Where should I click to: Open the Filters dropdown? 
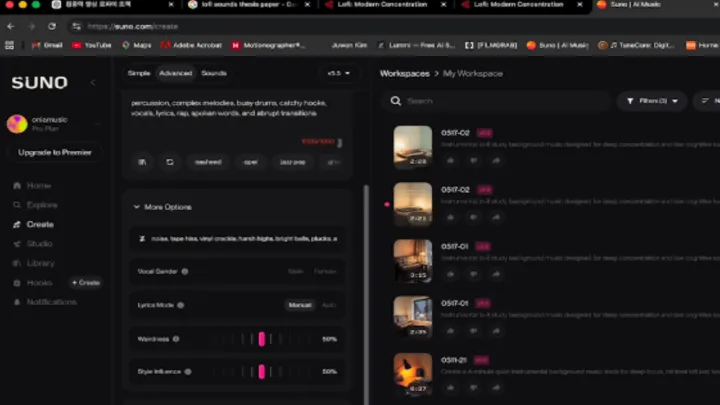[x=652, y=101]
